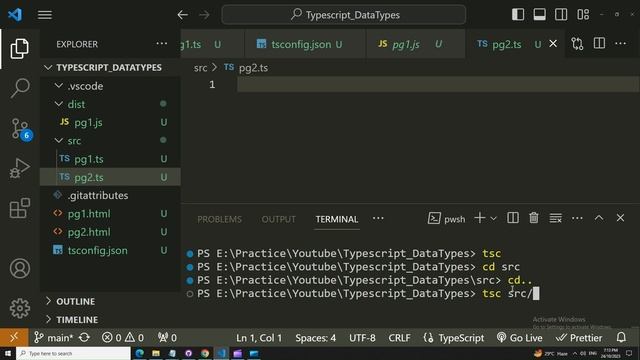Select the TERMINAL panel tab
The image size is (640, 360).
tap(337, 220)
